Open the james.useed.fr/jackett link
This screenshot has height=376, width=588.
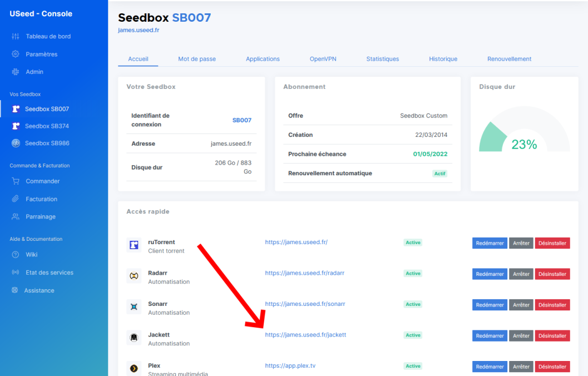tap(305, 335)
